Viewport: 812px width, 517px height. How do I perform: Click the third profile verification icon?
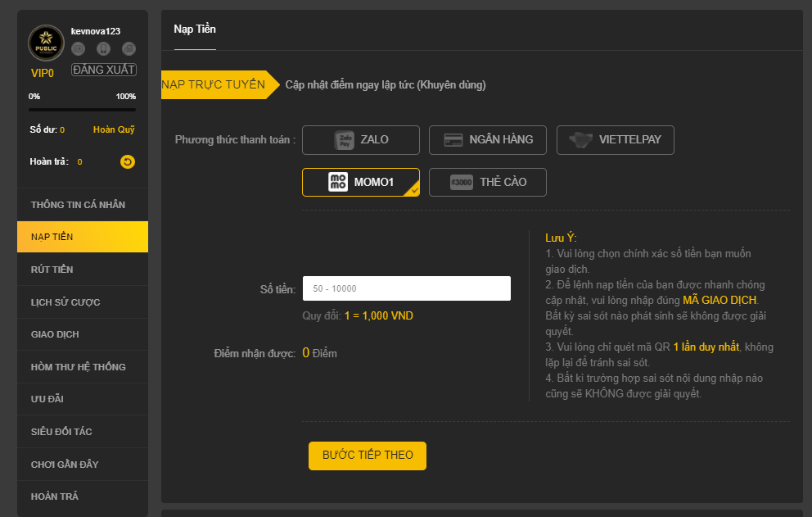coord(129,49)
